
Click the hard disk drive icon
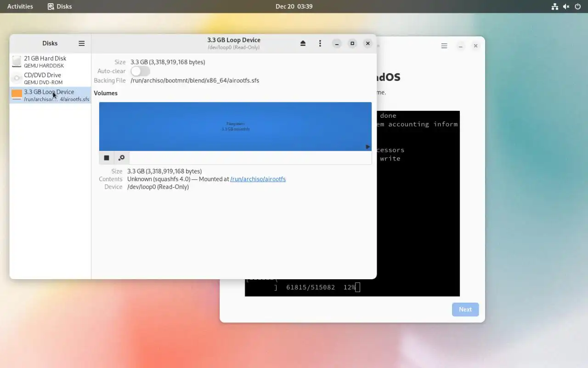[x=17, y=62]
